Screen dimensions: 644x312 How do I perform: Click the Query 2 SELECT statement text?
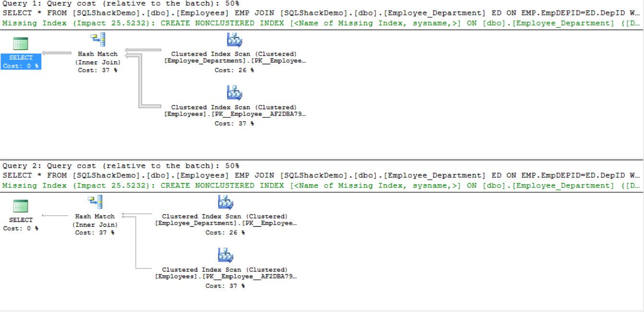[x=322, y=175]
